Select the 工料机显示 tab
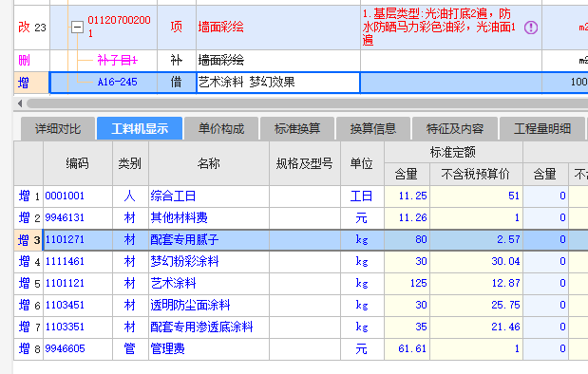The image size is (588, 374). coord(140,128)
